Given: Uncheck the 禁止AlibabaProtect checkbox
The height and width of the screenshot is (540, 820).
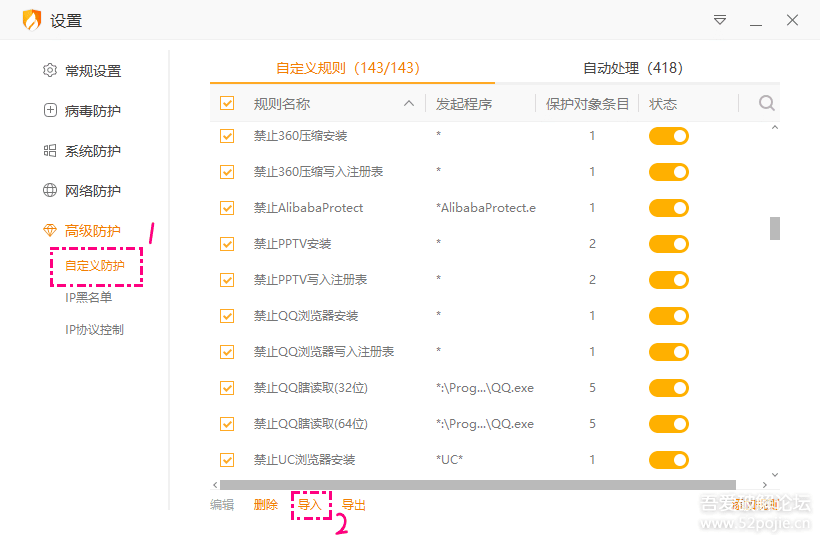Looking at the screenshot, I should 227,208.
